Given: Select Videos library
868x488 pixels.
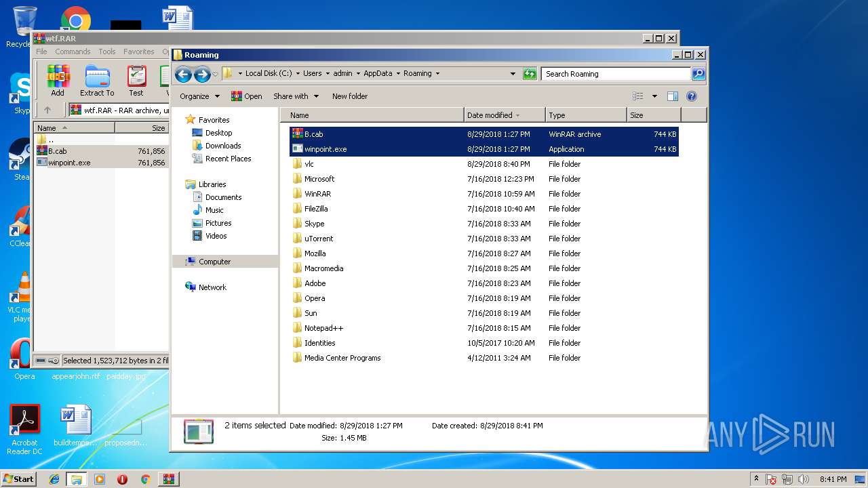Looking at the screenshot, I should [x=216, y=236].
